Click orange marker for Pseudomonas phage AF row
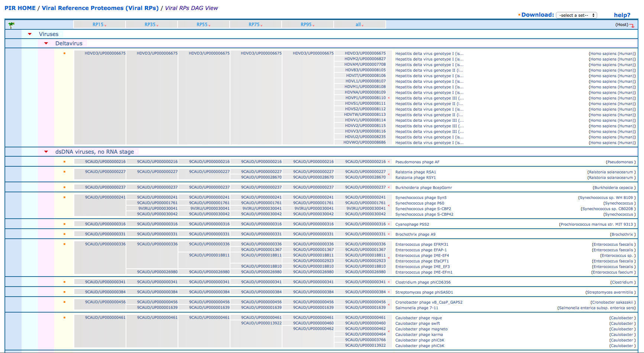 coord(64,162)
